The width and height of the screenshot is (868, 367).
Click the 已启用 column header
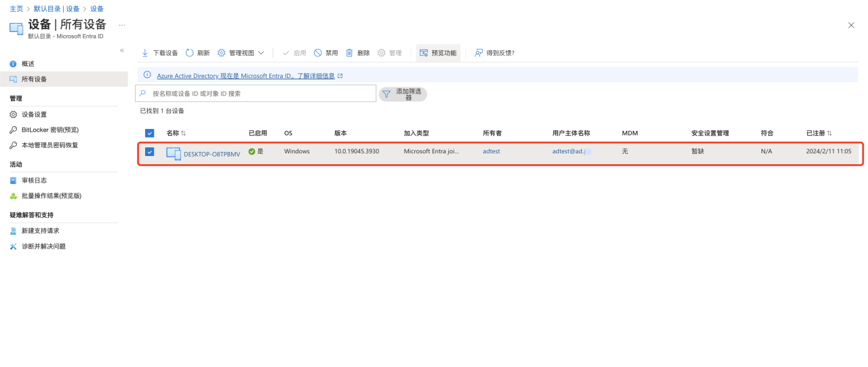coord(258,133)
